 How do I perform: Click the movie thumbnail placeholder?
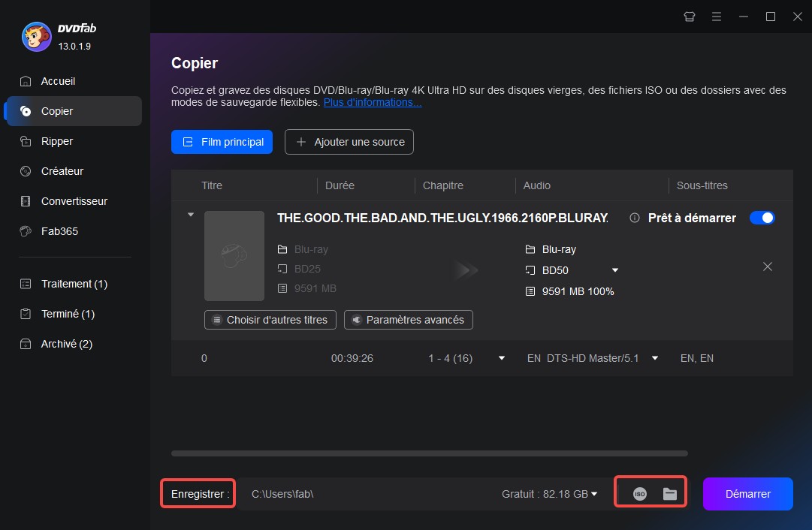point(234,256)
